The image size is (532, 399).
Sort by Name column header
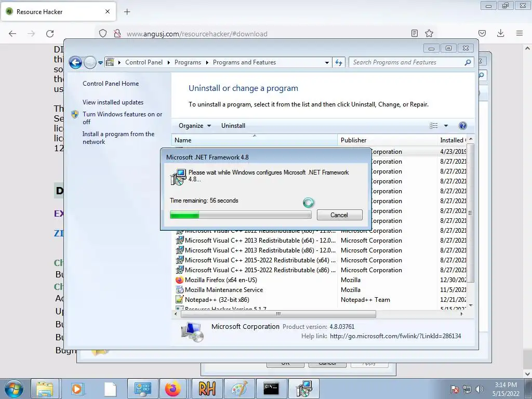click(255, 140)
